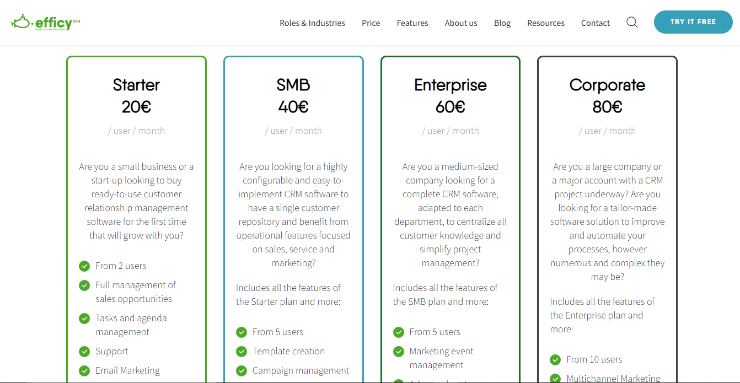Click the "From 2 users" text
Screen dimensions: 740x383
tap(121, 266)
